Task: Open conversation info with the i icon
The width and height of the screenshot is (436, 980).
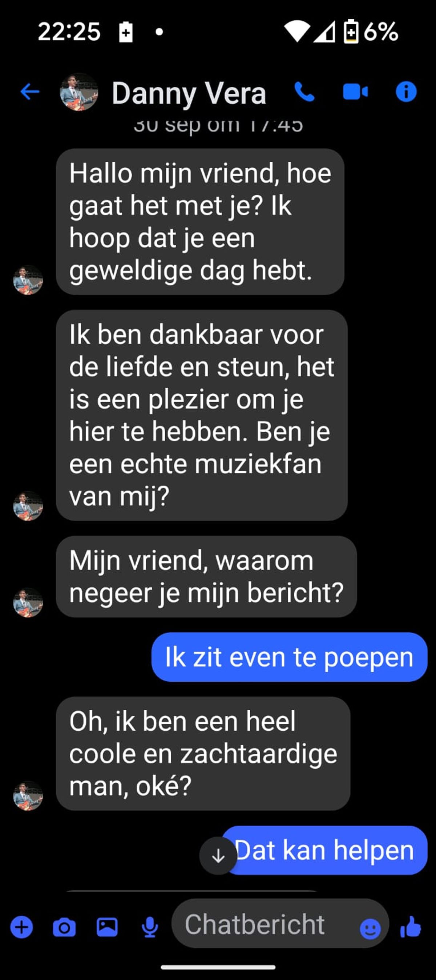Action: coord(406,92)
